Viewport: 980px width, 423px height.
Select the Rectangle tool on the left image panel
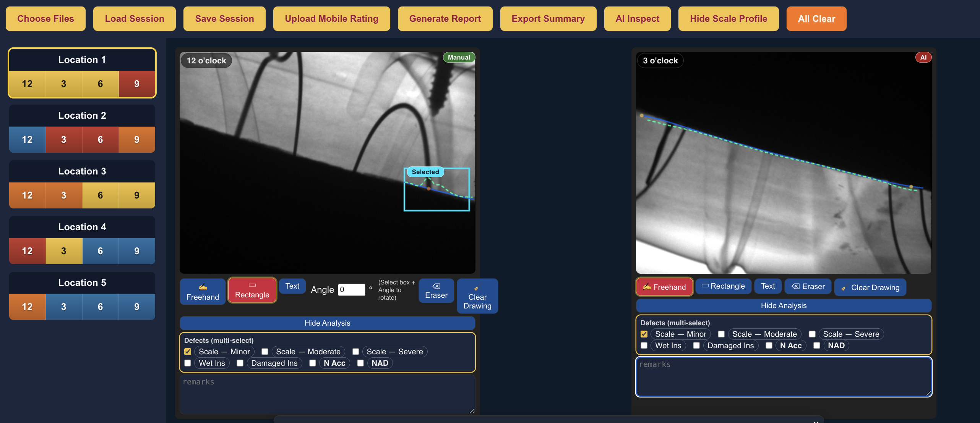pyautogui.click(x=252, y=290)
